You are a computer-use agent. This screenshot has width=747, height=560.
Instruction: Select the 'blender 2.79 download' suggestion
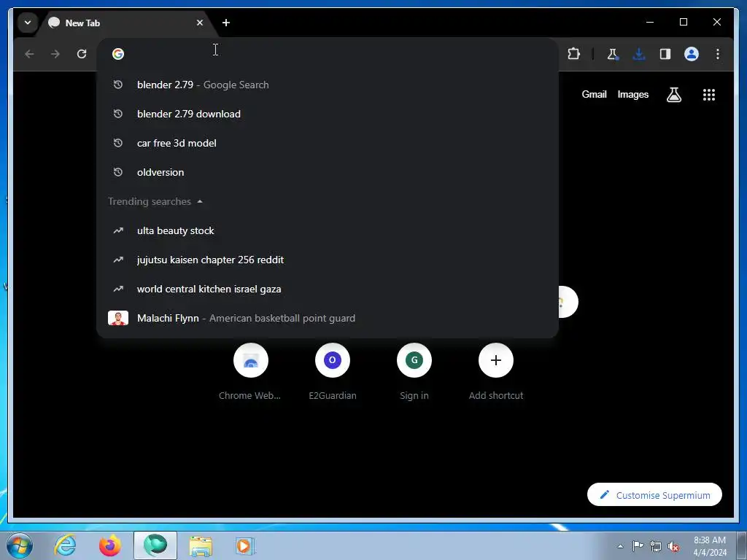(328, 114)
